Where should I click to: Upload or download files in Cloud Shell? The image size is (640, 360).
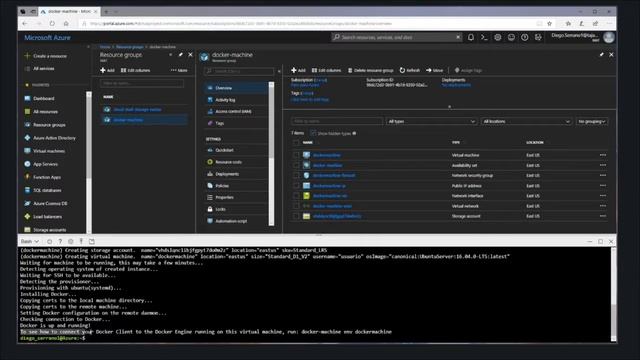[81, 241]
